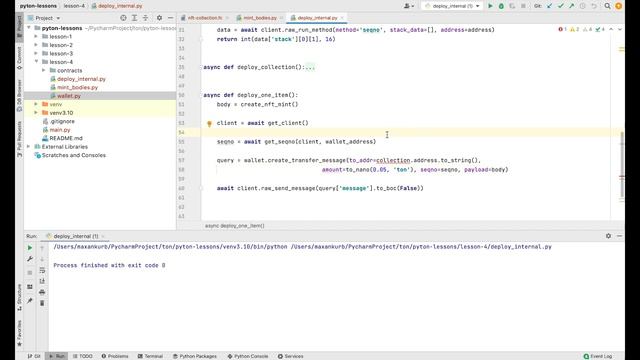Open README.md in project tree
640x360 pixels.
click(66, 138)
